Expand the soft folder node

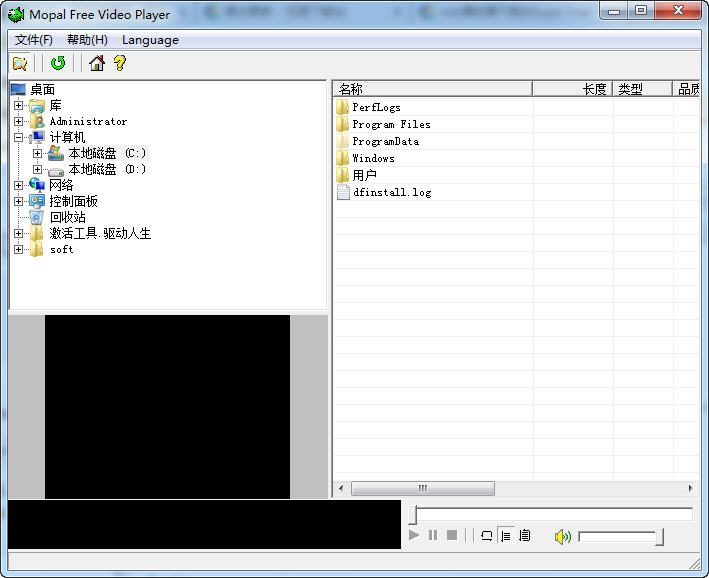[x=18, y=249]
